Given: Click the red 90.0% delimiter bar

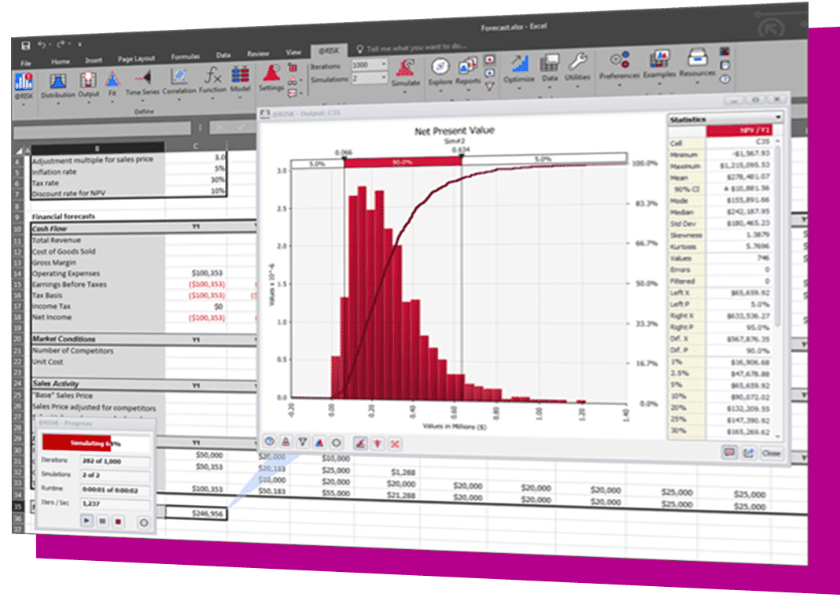Looking at the screenshot, I should point(403,162).
